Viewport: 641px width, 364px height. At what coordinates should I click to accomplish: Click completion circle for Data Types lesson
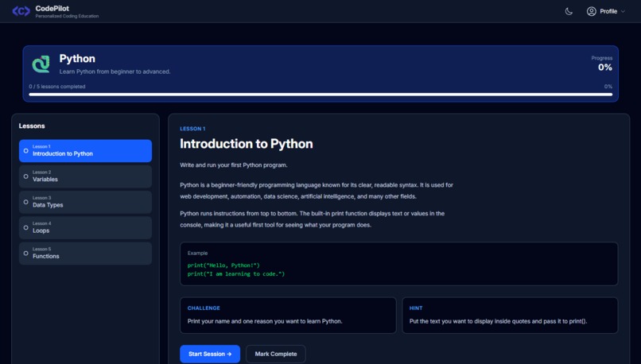(25, 202)
